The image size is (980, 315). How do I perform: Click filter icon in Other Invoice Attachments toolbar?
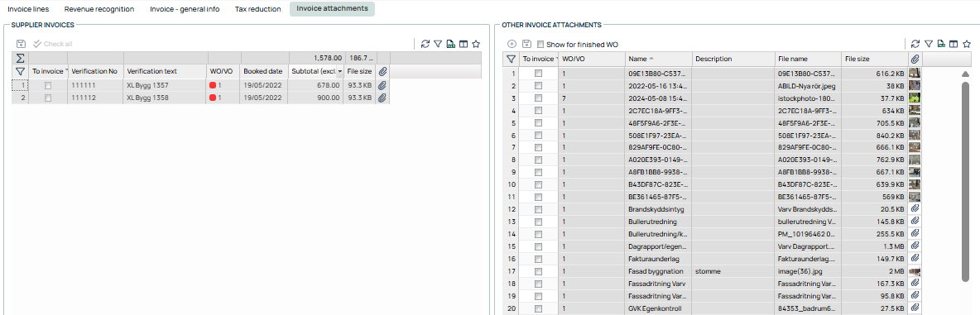[928, 44]
